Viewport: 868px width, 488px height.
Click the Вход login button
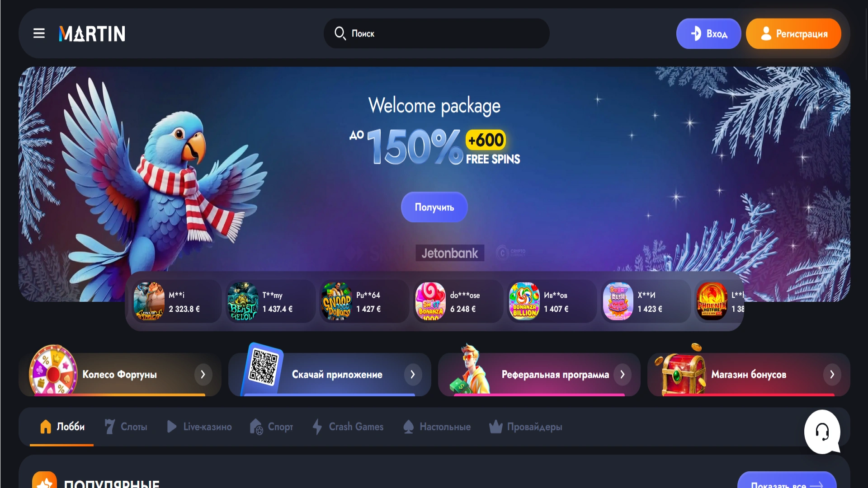(x=708, y=33)
